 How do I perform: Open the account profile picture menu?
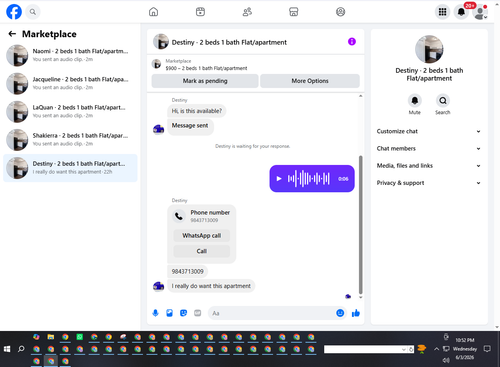[x=480, y=12]
